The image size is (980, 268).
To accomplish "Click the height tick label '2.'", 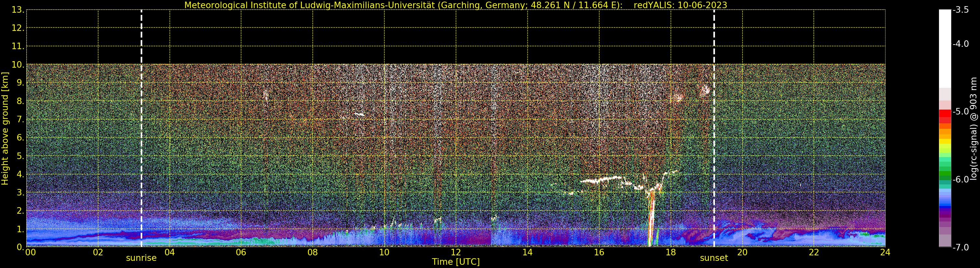I will 21,211.
